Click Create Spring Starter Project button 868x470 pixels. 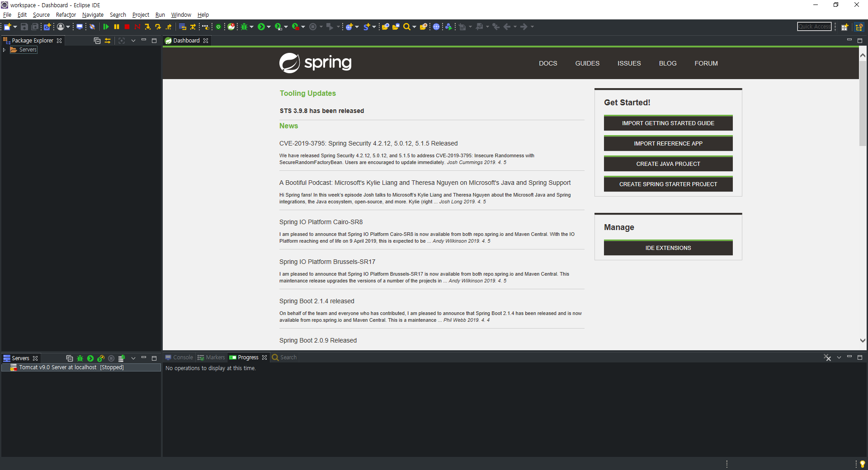668,184
